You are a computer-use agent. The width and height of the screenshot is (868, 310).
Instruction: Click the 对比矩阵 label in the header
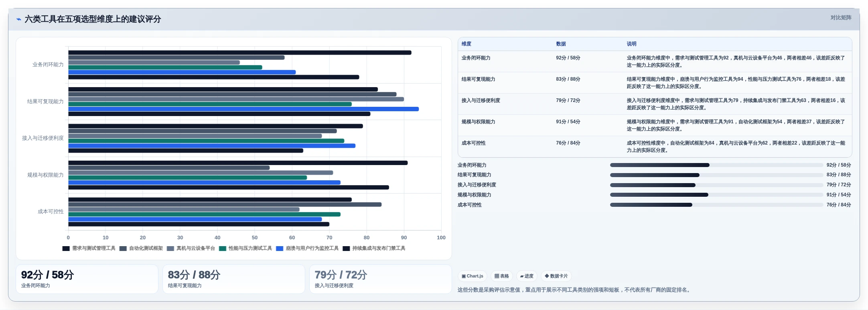click(x=841, y=18)
